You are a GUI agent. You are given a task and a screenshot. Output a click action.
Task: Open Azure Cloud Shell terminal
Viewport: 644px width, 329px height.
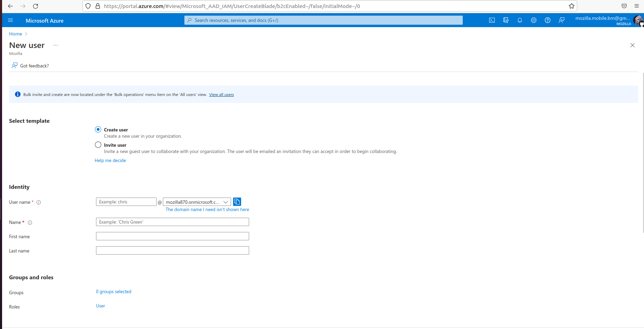point(492,20)
